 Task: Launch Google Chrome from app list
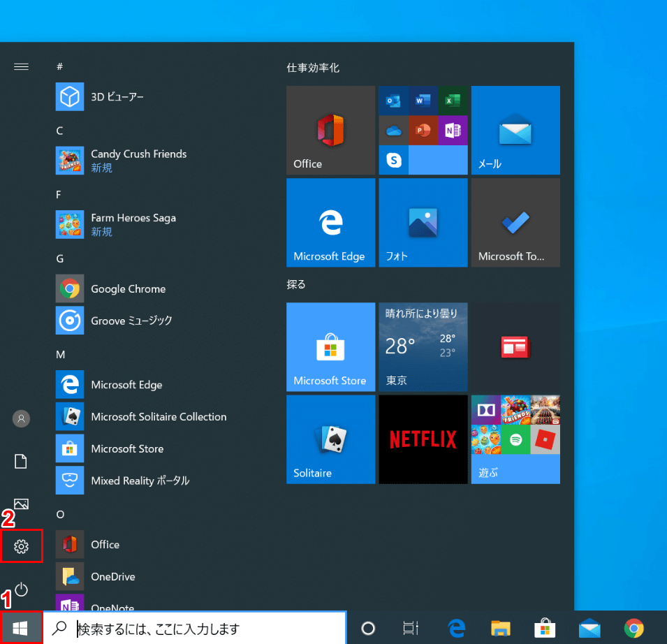coord(145,288)
